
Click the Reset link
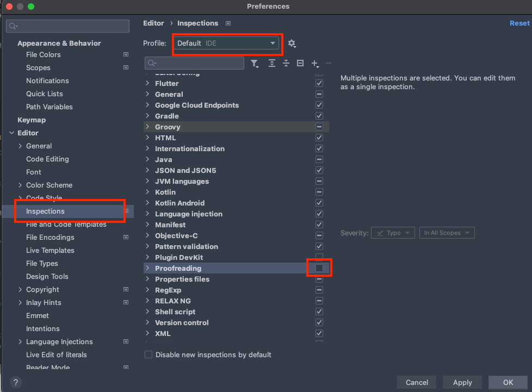(519, 23)
